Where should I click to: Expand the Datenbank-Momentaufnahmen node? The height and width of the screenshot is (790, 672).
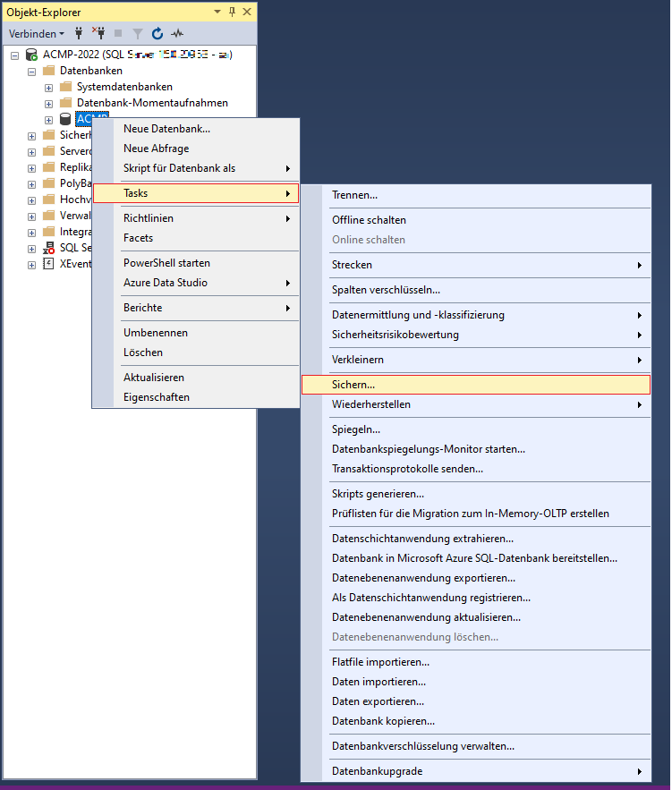pos(48,103)
